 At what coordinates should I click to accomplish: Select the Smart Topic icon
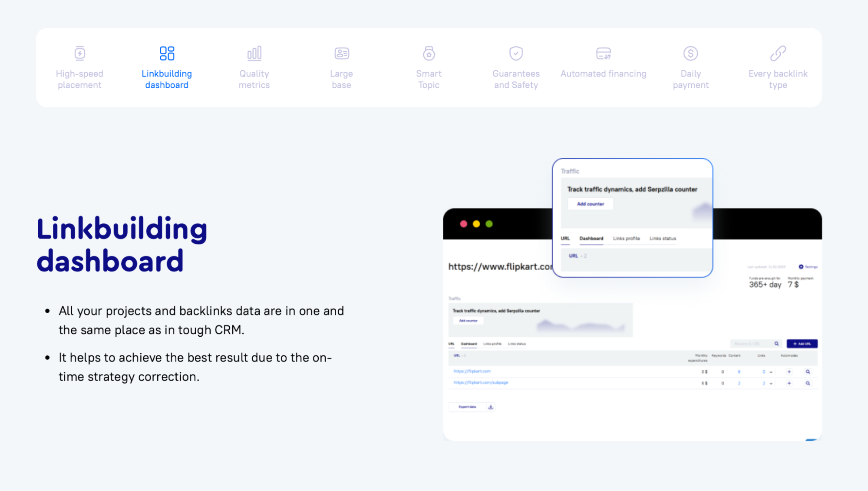click(x=429, y=53)
